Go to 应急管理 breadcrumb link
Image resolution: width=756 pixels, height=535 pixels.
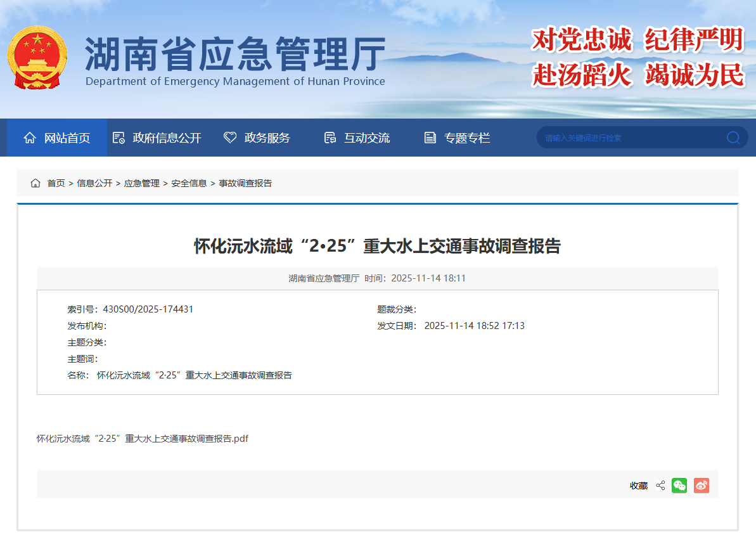(x=142, y=183)
